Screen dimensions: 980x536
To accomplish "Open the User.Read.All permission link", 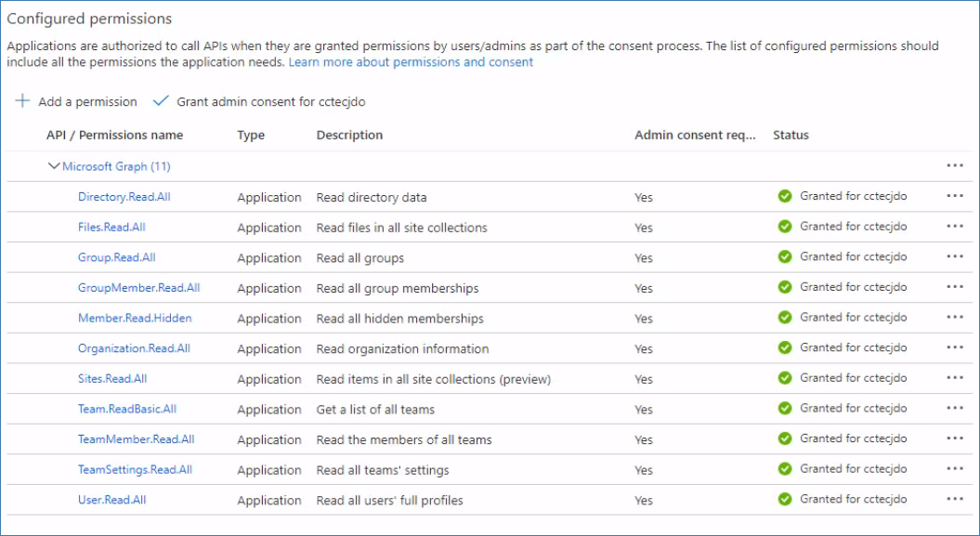I will (x=111, y=500).
